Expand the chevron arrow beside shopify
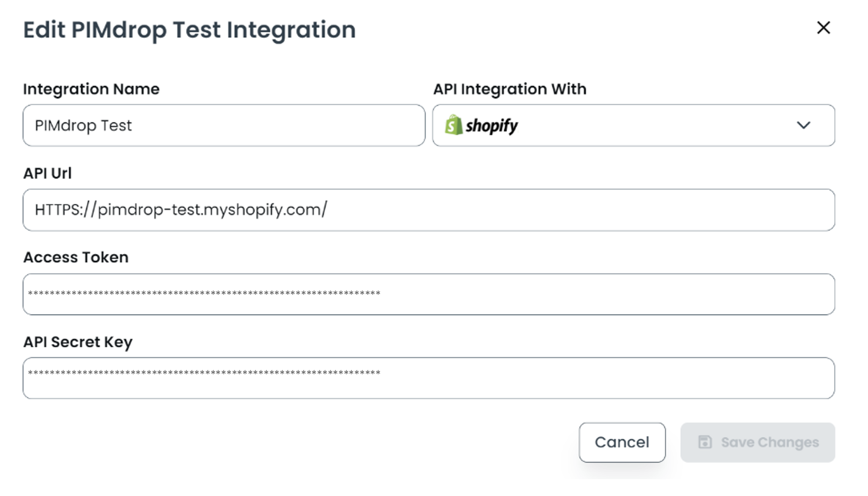The image size is (868, 496). point(803,125)
